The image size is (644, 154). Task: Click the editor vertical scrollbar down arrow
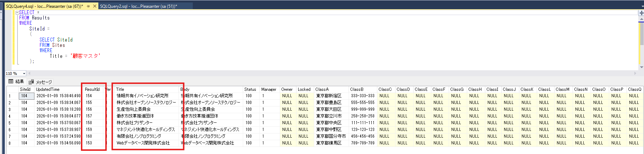click(642, 67)
